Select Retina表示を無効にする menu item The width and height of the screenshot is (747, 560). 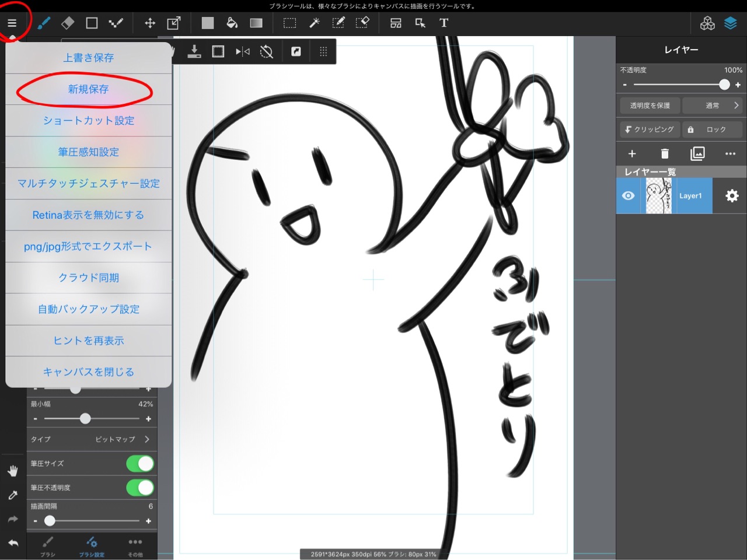[x=89, y=215]
